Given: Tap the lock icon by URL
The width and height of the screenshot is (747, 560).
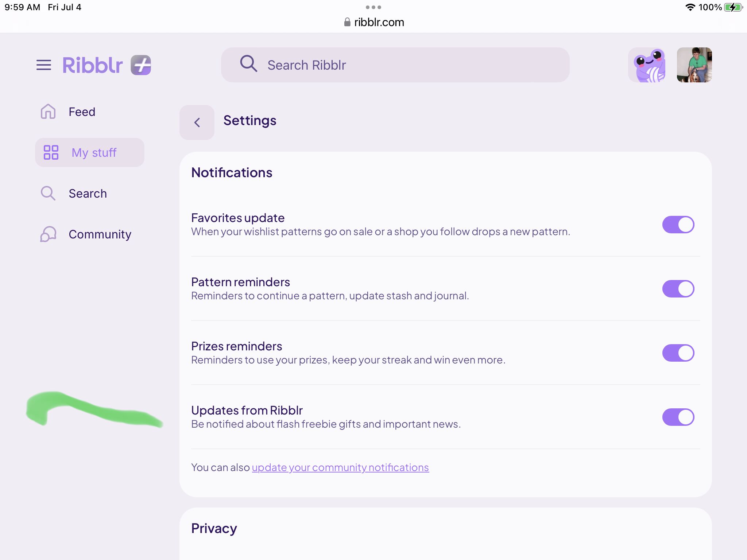Looking at the screenshot, I should click(347, 22).
